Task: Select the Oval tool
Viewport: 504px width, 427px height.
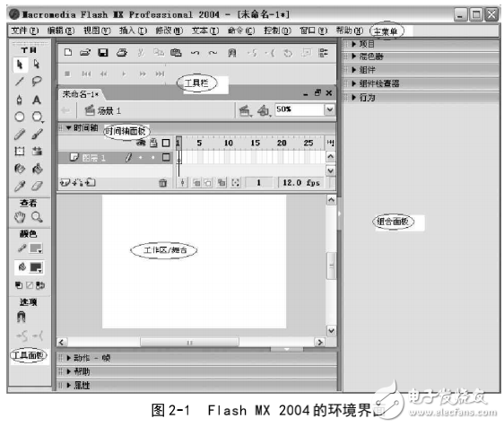Action: click(20, 117)
